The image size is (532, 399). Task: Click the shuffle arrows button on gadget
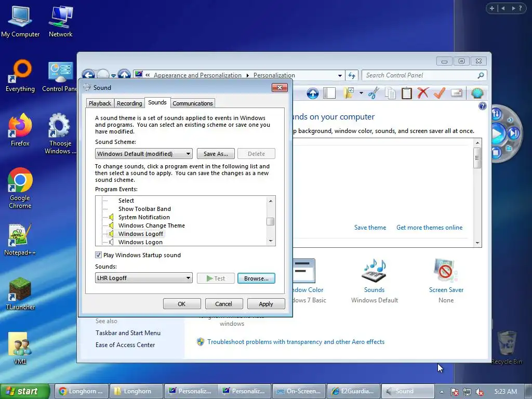tap(496, 113)
